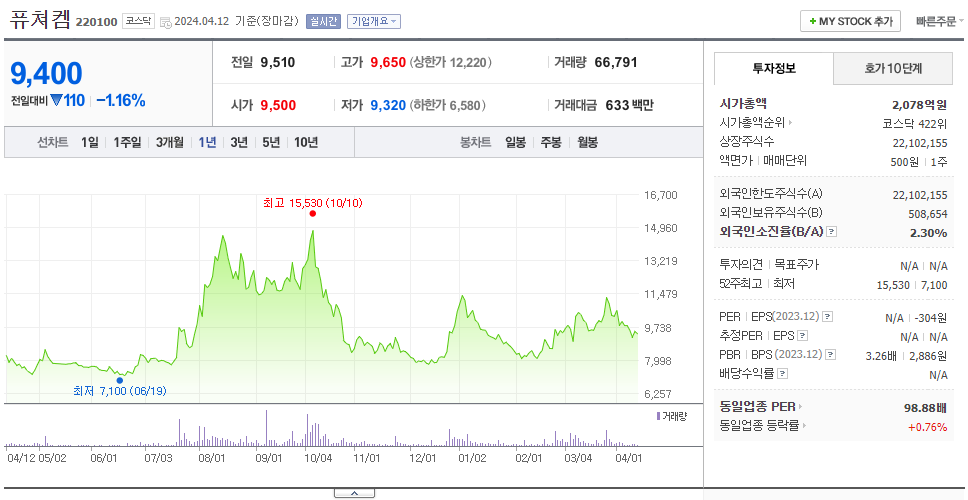968x500 pixels.
Task: Click the 코스닥 market badge
Action: coord(138,21)
